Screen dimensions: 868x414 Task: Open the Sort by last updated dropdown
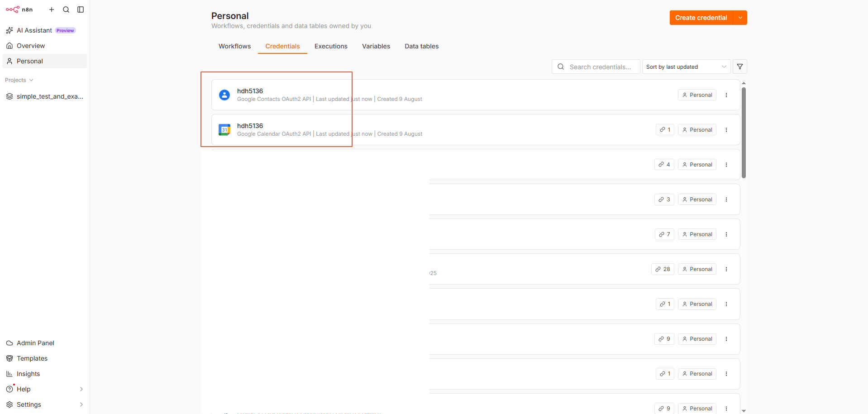coord(686,67)
